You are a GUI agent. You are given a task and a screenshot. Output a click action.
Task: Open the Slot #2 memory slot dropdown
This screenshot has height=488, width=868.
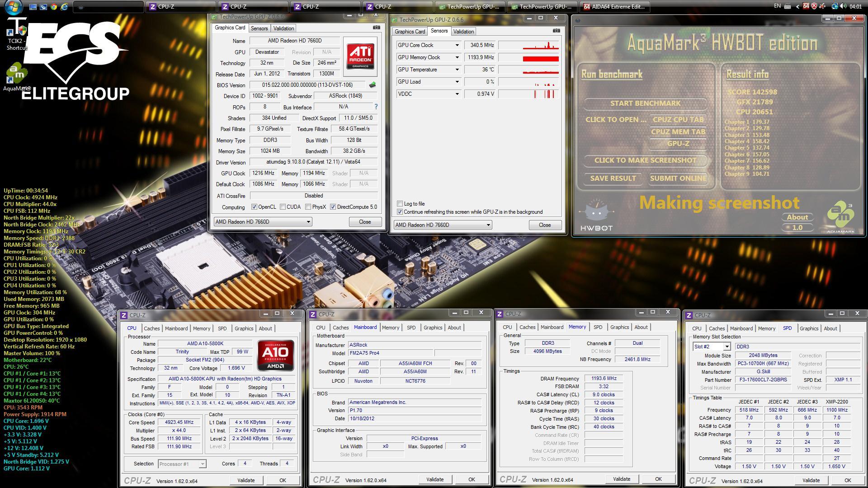(x=712, y=347)
